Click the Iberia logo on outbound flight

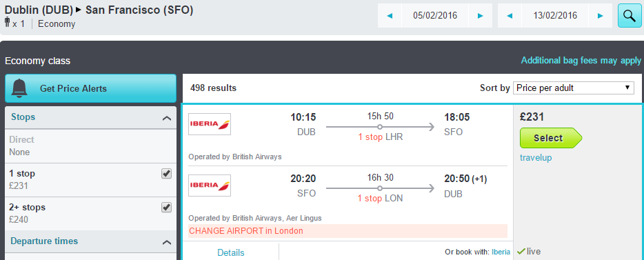(x=210, y=124)
